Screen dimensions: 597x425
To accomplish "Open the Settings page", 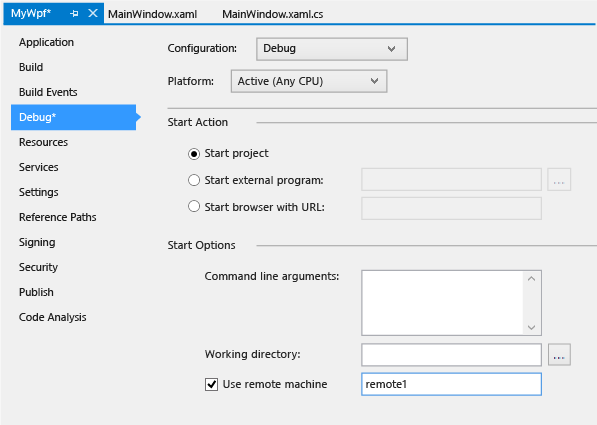I will point(38,192).
